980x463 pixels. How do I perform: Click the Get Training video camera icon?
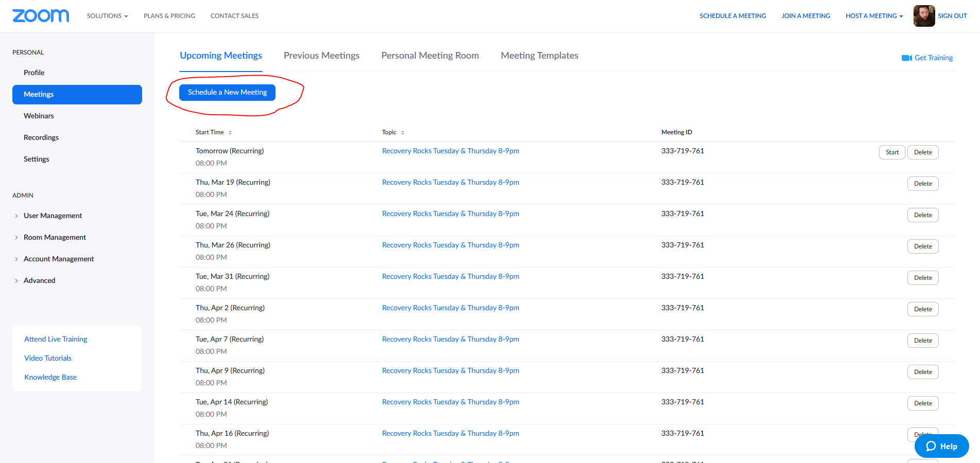(906, 58)
